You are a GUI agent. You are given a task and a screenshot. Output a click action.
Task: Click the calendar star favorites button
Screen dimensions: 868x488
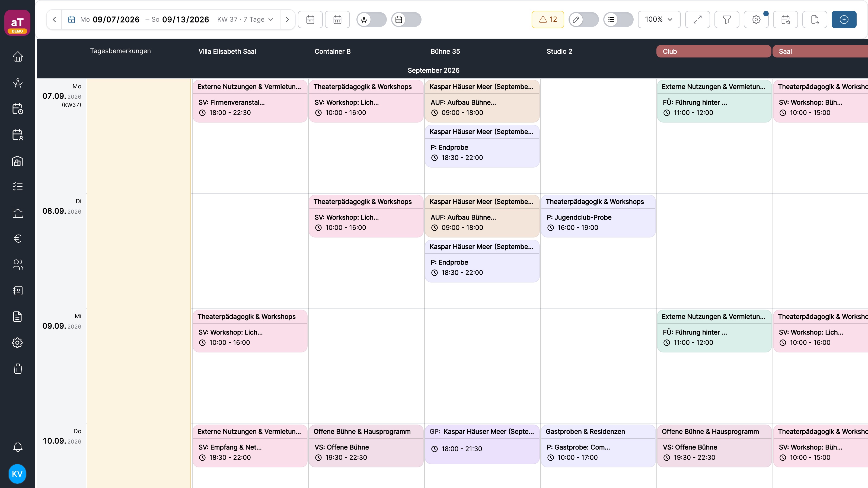[786, 20]
